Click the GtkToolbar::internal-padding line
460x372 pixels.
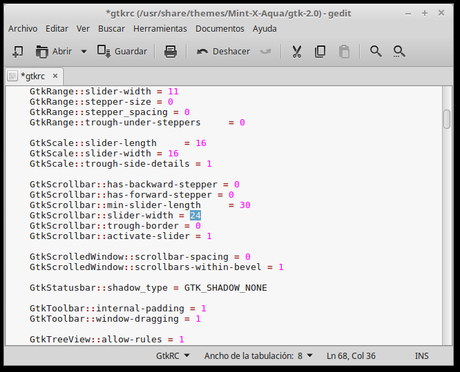tap(118, 309)
